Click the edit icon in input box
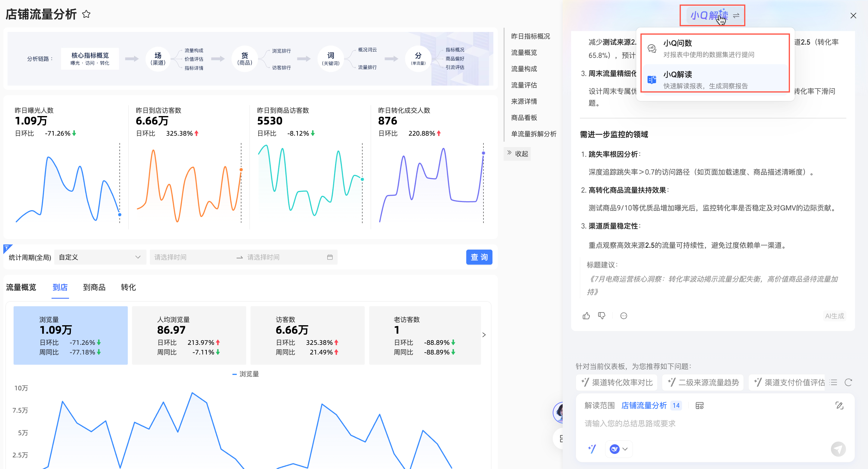This screenshot has height=469, width=868. [x=839, y=405]
